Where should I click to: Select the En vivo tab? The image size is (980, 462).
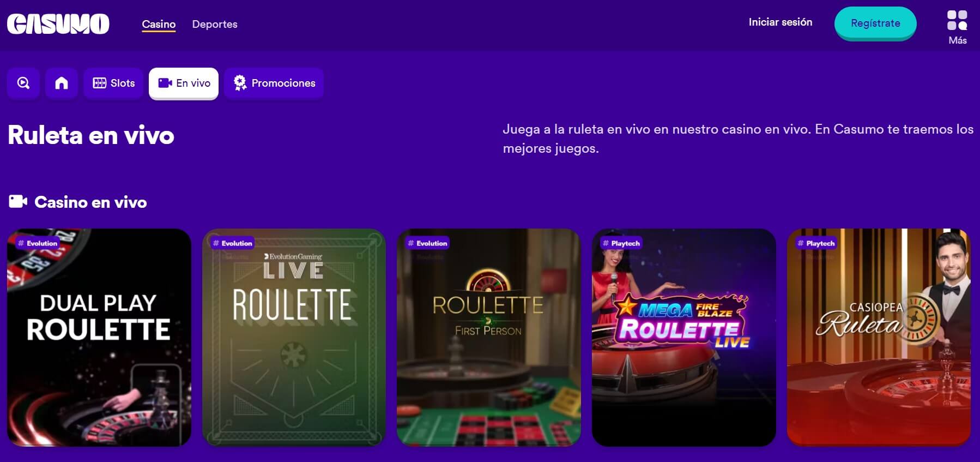pyautogui.click(x=184, y=83)
